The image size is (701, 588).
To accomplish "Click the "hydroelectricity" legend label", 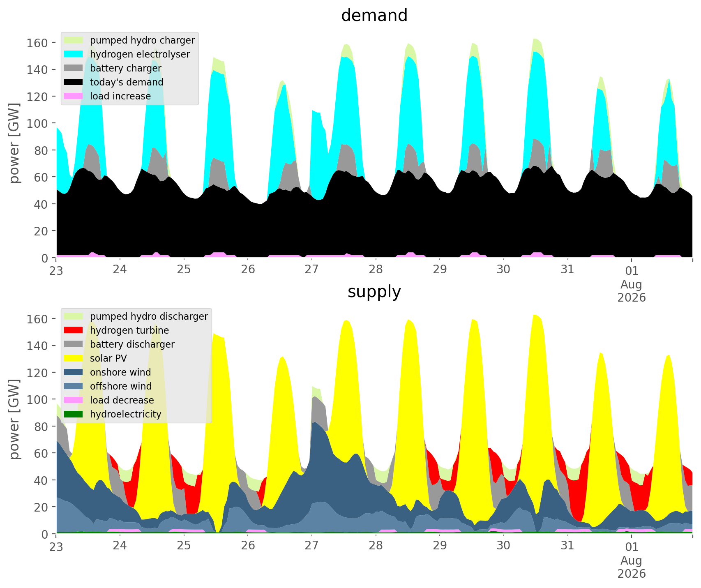I will (126, 414).
